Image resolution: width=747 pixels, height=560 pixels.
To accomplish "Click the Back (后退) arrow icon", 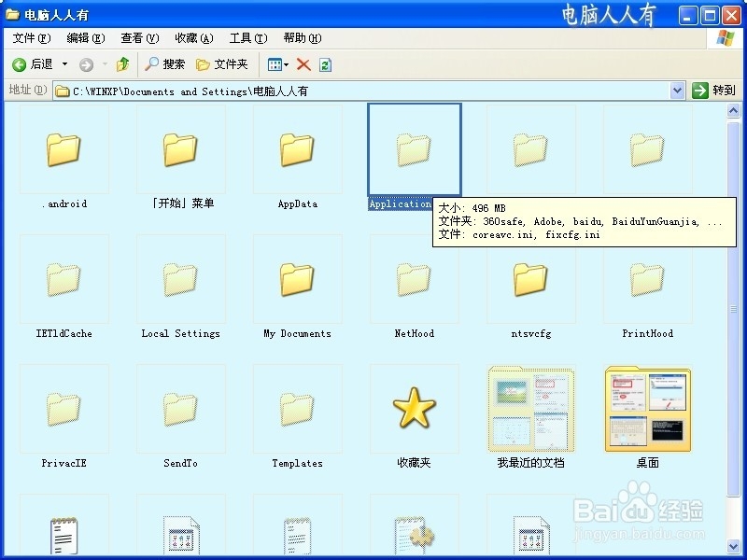I will [x=19, y=64].
